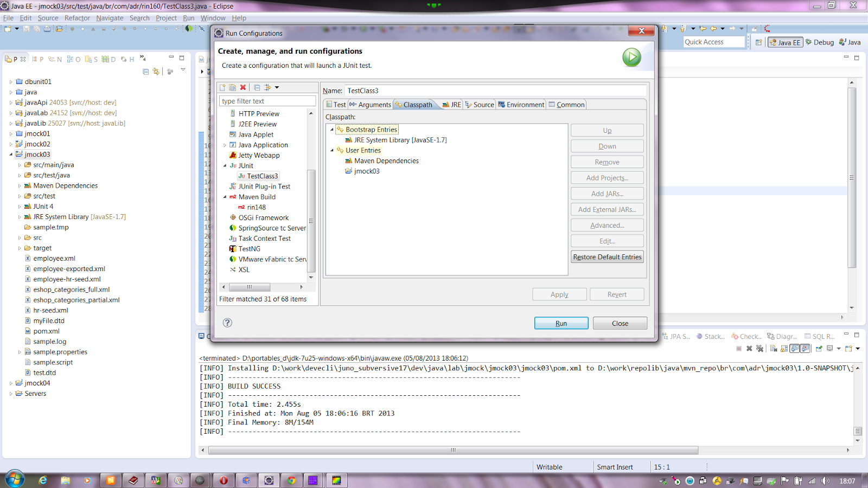Click the Previous Annotation toolbar icon
The image size is (868, 488).
[683, 29]
